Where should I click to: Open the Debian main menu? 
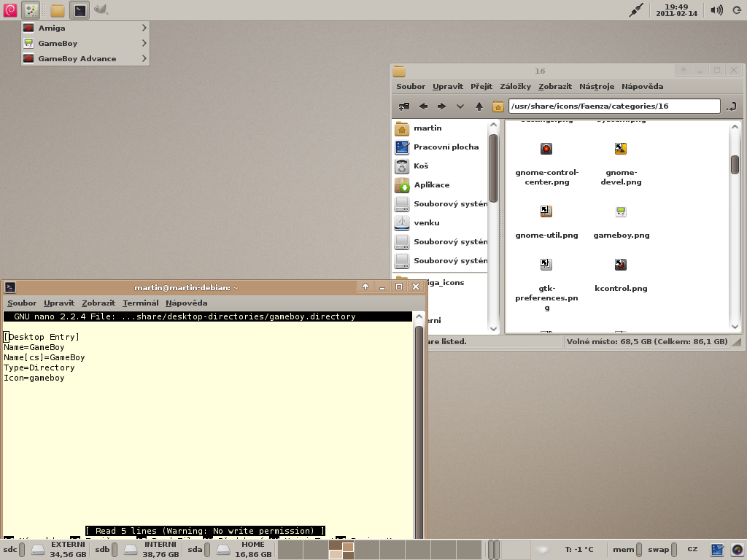[x=10, y=10]
